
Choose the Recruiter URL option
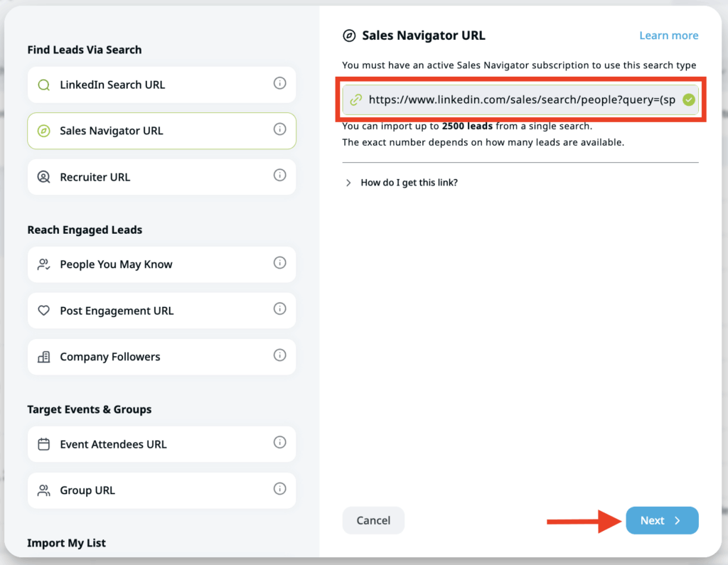coord(161,177)
